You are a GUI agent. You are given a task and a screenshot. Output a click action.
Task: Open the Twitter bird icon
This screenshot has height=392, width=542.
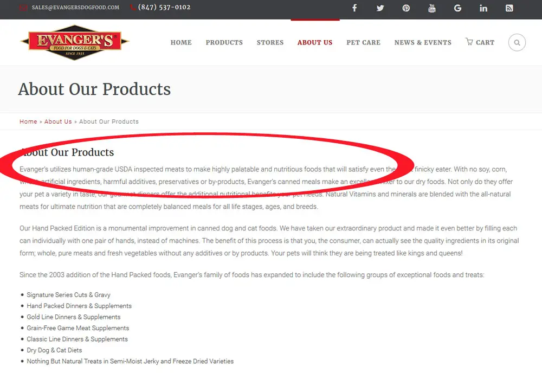click(380, 8)
